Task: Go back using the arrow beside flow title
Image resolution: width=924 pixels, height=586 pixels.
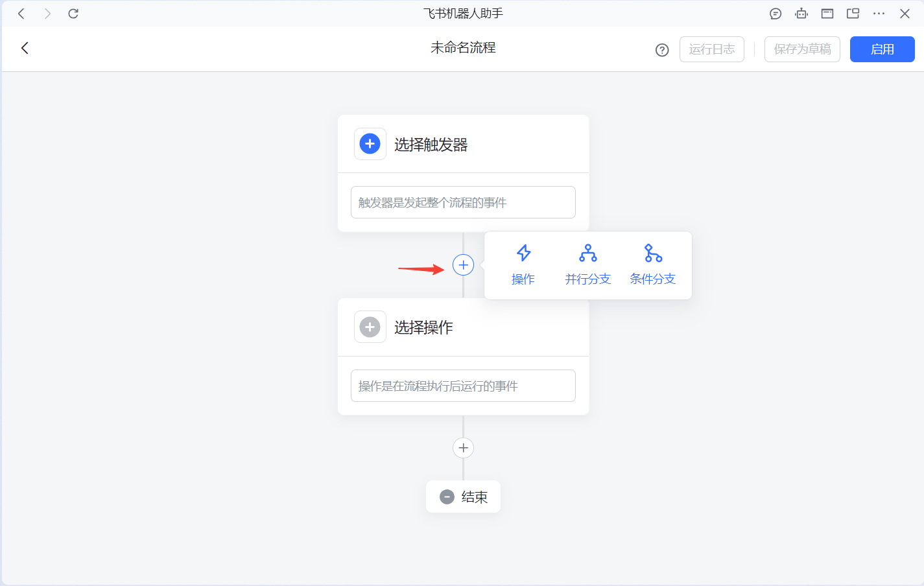Action: click(x=25, y=48)
